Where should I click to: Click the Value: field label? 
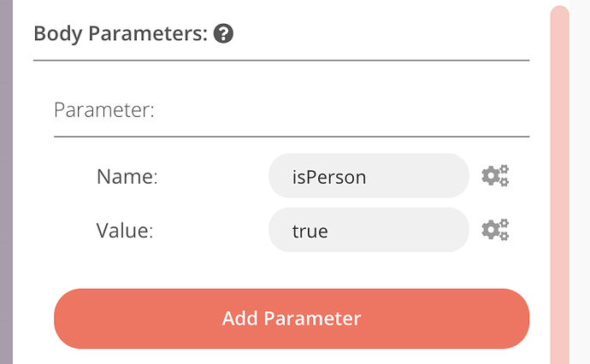[125, 230]
